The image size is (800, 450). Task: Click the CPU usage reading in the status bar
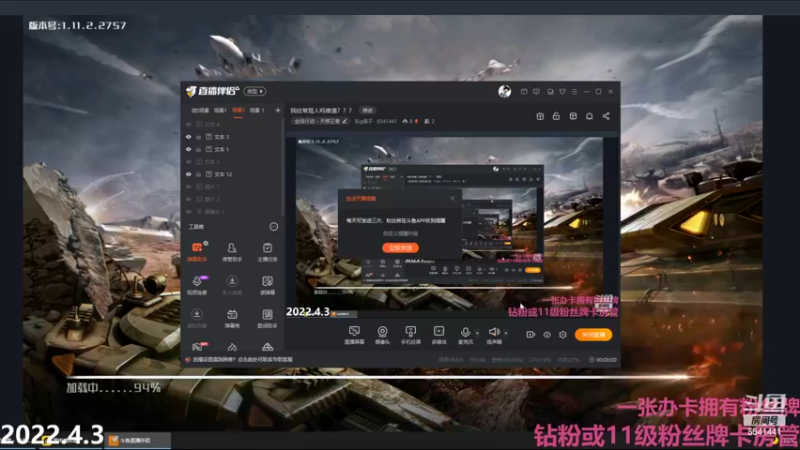coord(540,360)
